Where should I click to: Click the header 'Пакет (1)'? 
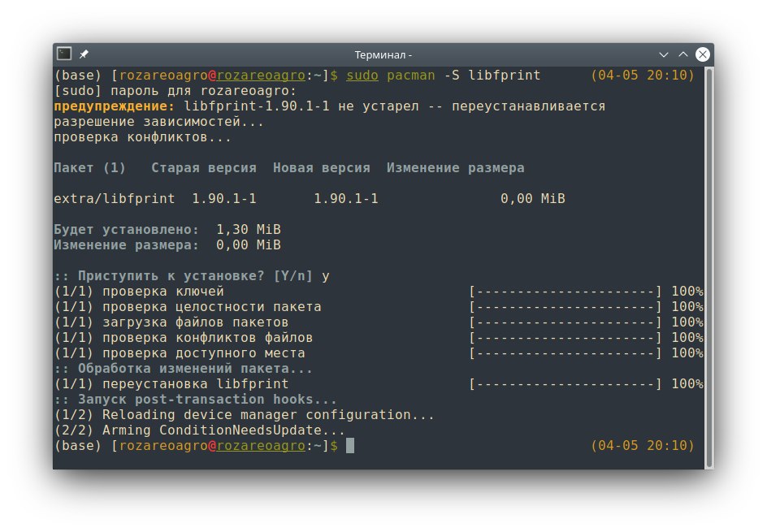[x=90, y=167]
